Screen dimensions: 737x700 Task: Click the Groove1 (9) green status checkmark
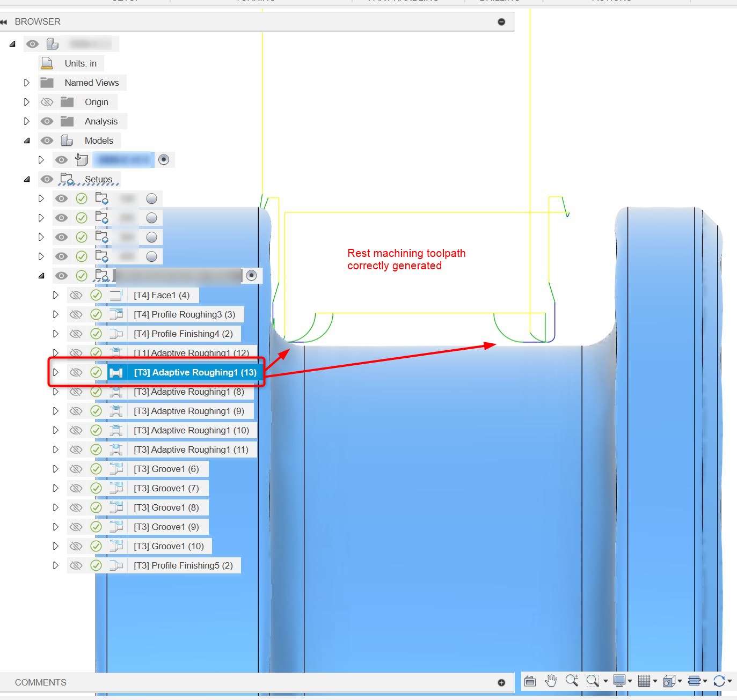(x=96, y=527)
